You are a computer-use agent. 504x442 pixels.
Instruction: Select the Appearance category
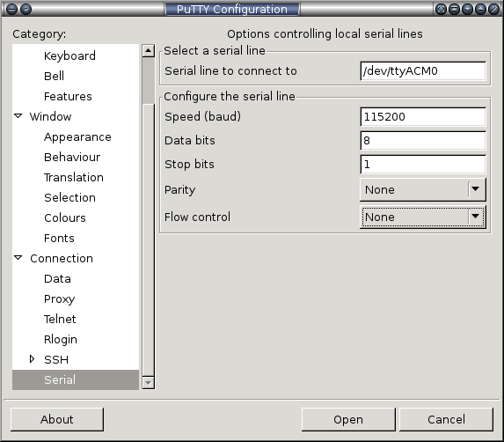click(x=77, y=137)
